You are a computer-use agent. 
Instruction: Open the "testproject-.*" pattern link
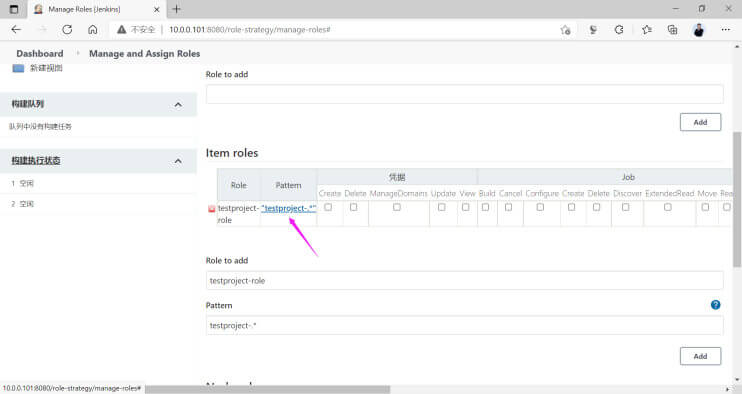(x=289, y=208)
